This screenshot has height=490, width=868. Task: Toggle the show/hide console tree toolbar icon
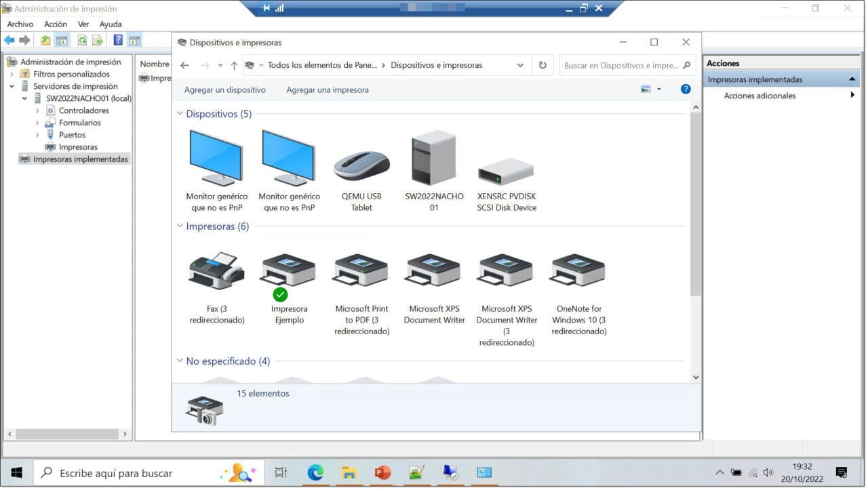pyautogui.click(x=62, y=41)
